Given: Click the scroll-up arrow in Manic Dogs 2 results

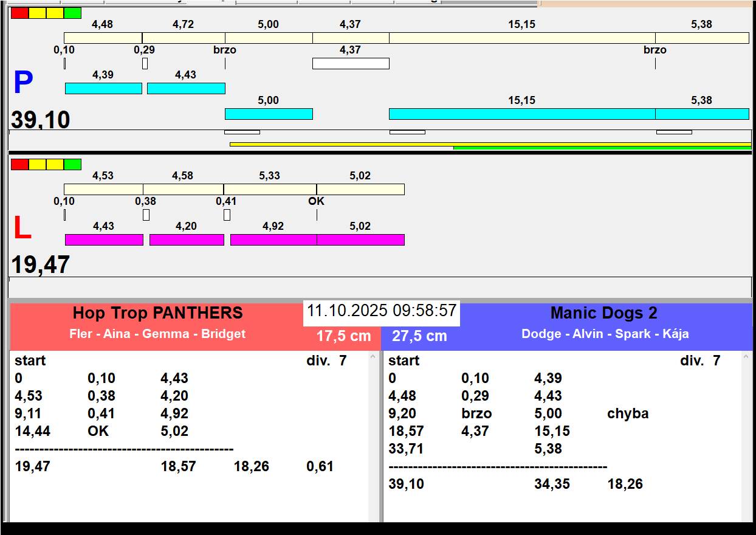Looking at the screenshot, I should coord(747,357).
